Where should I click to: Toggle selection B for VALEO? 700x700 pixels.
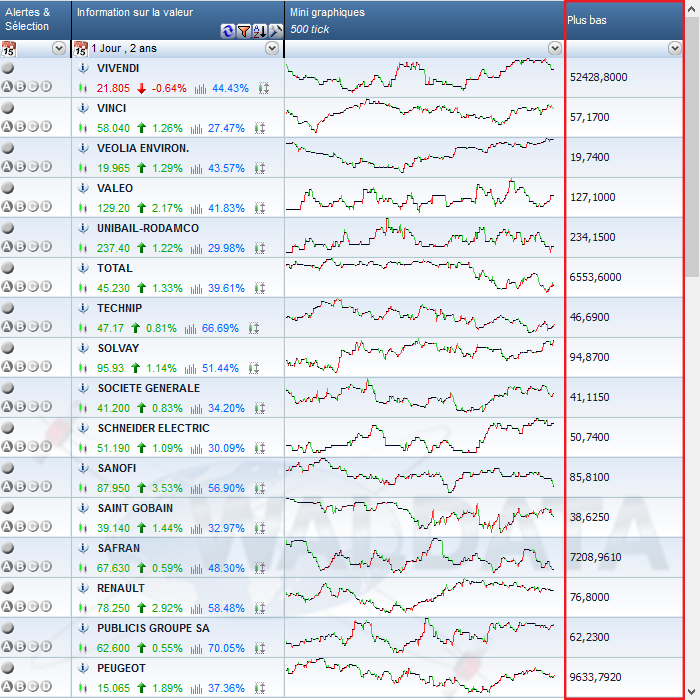click(20, 206)
